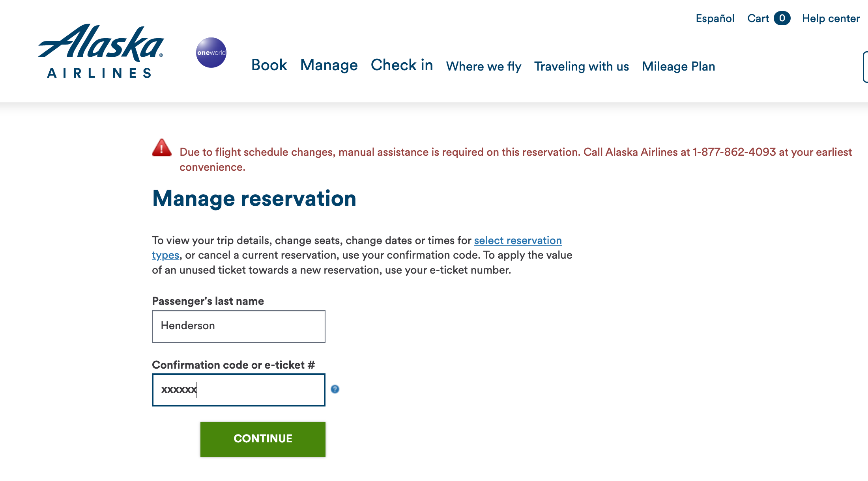
Task: Open the Cart showing 0 items
Action: 759,18
